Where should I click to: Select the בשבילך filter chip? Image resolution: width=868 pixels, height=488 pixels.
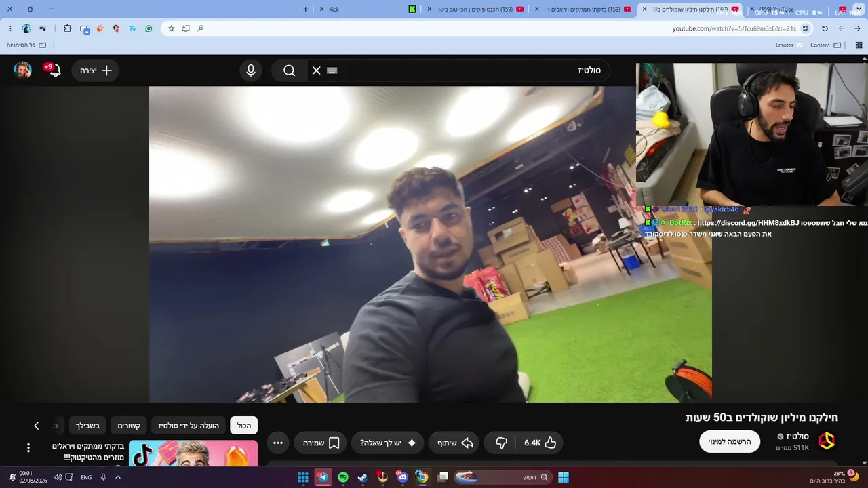point(87,426)
